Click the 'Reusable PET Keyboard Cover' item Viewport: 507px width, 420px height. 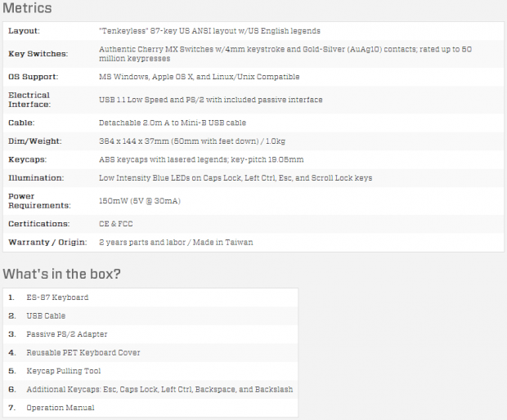tap(83, 353)
